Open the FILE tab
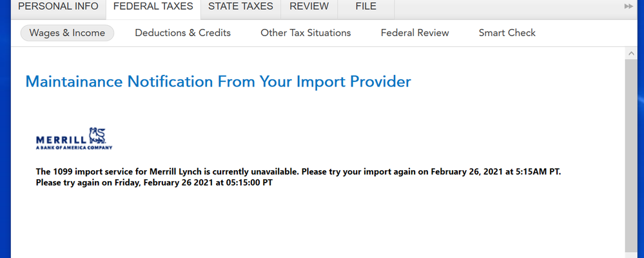Image resolution: width=644 pixels, height=258 pixels. pos(366,6)
